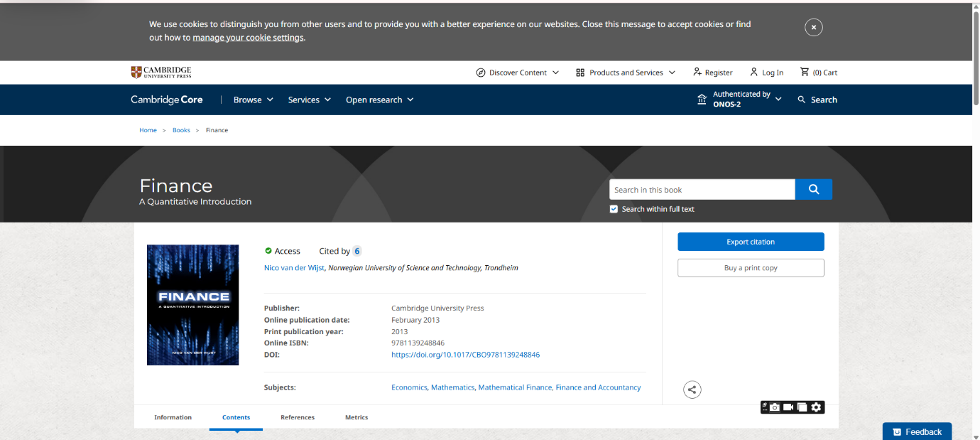Click the camera screenshot icon
980x440 pixels.
pyautogui.click(x=775, y=407)
